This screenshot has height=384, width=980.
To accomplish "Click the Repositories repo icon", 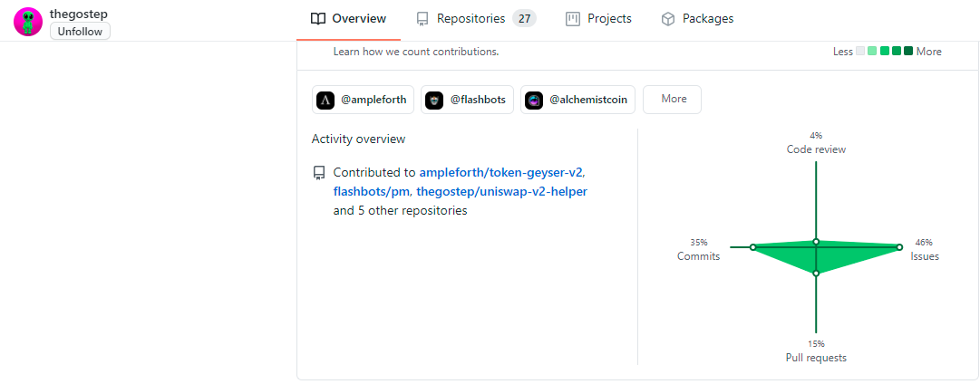I will click(x=422, y=19).
